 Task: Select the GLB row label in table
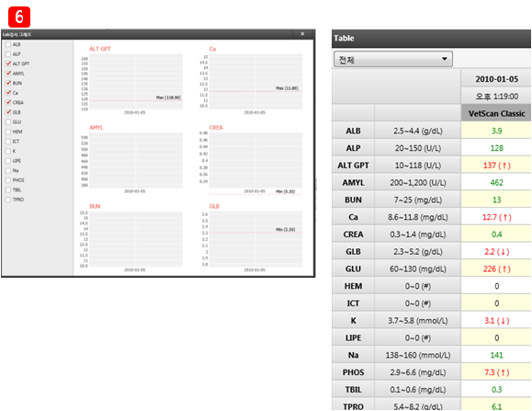[353, 252]
